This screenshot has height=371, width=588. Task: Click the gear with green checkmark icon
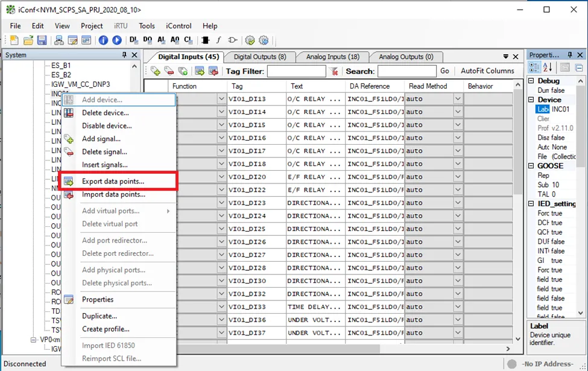(x=250, y=40)
